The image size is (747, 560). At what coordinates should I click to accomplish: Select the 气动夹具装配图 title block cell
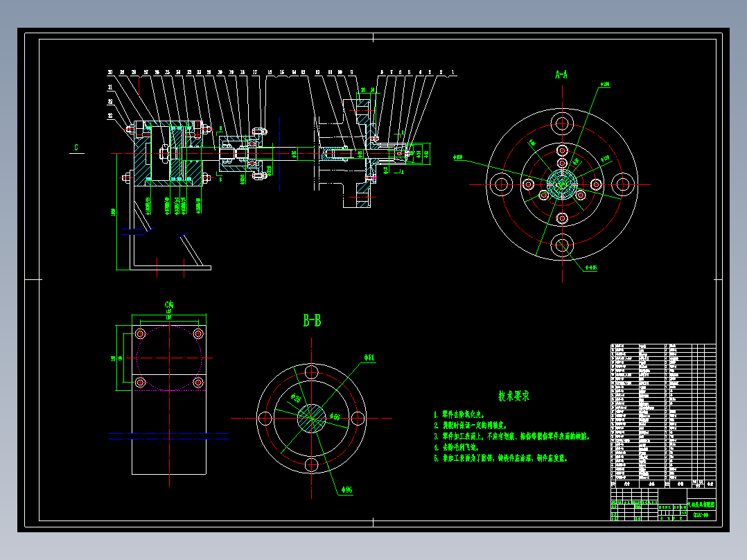point(701,505)
